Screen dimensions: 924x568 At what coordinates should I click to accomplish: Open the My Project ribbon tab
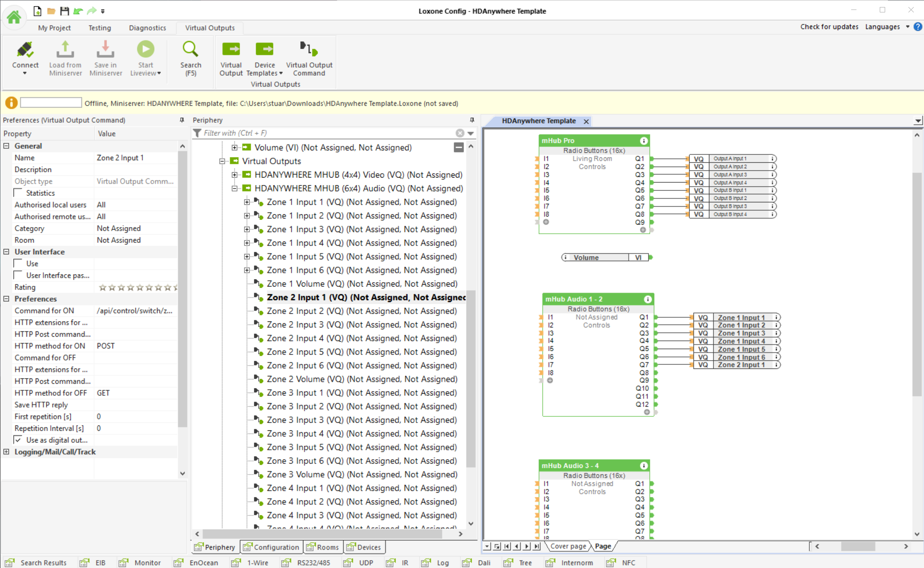click(54, 28)
